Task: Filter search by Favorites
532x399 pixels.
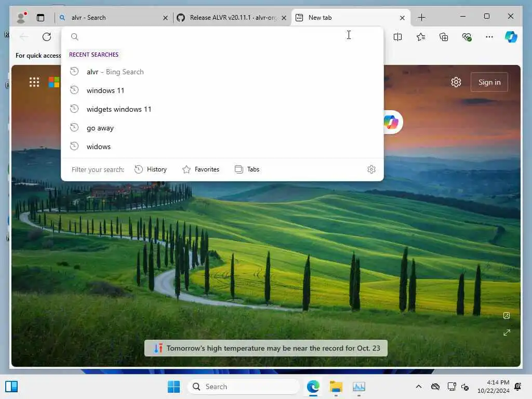Action: point(201,169)
